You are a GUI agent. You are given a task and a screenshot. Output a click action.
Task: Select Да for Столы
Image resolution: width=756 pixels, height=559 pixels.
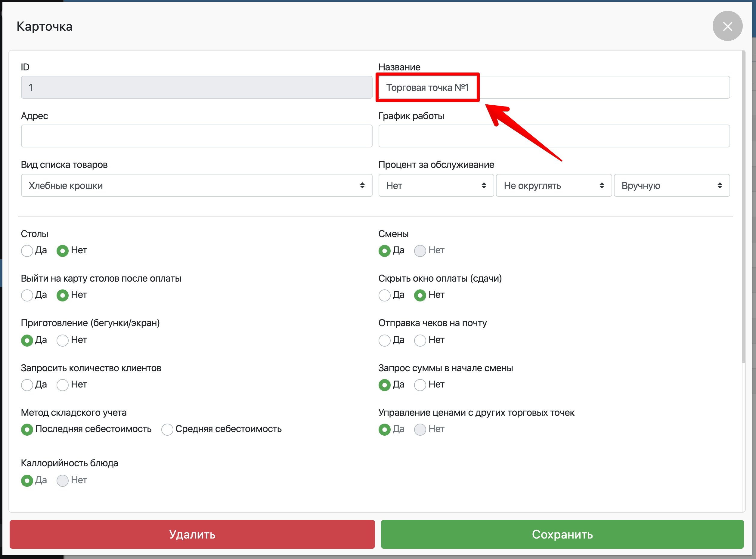click(x=27, y=251)
